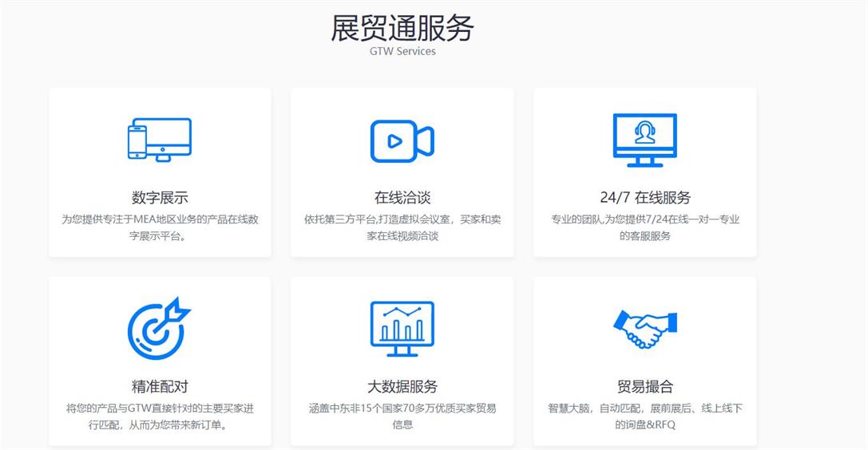Select the 精准配对 heading
Viewport: 868px width, 450px height.
pyautogui.click(x=160, y=387)
